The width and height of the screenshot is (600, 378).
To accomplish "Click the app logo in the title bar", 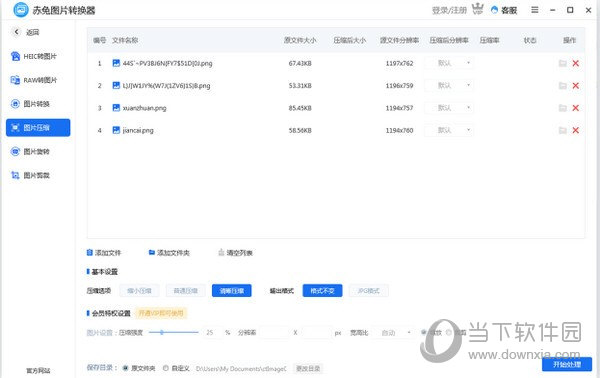I will click(21, 10).
